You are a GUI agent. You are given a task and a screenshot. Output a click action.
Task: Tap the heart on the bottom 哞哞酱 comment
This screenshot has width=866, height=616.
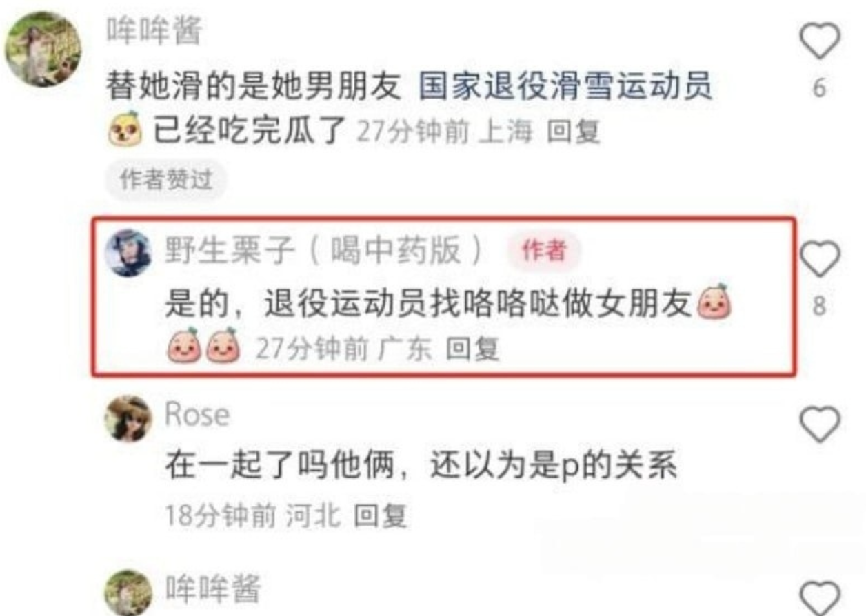tap(819, 597)
